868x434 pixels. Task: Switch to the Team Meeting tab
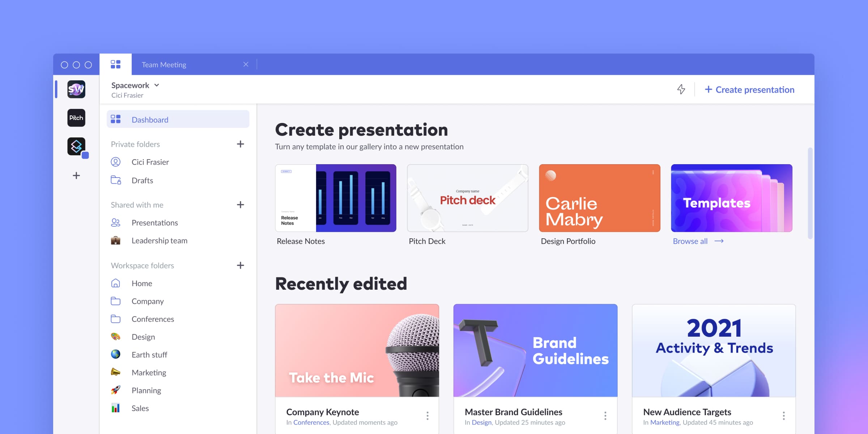[x=164, y=65]
